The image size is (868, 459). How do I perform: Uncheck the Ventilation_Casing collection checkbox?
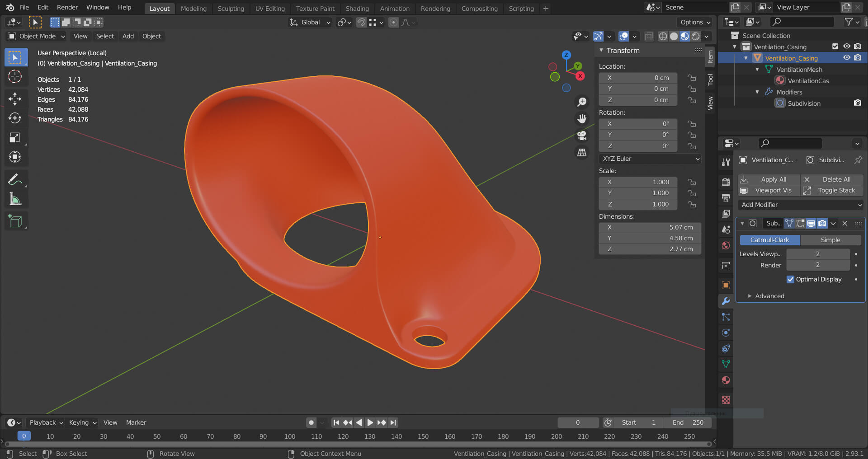coord(835,47)
